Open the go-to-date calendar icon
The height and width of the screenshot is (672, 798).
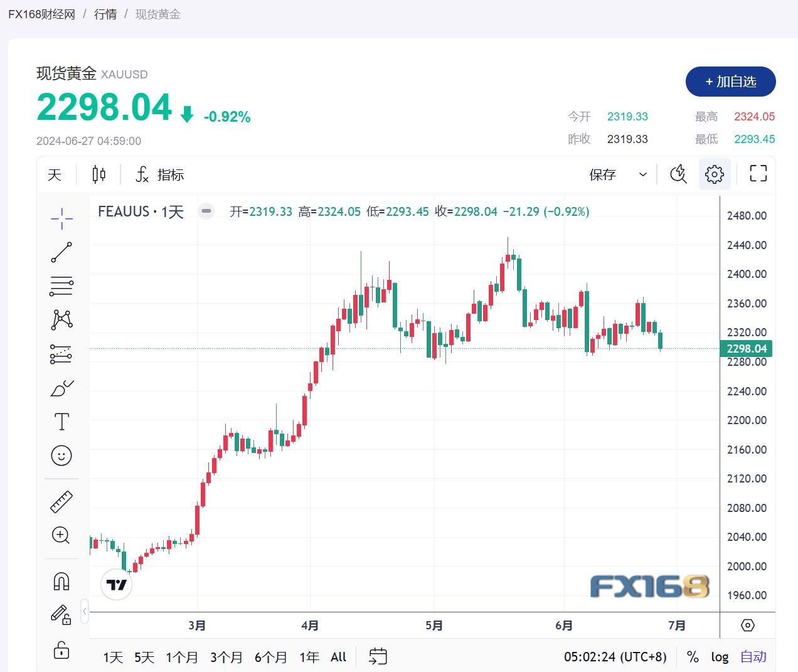pyautogui.click(x=378, y=656)
